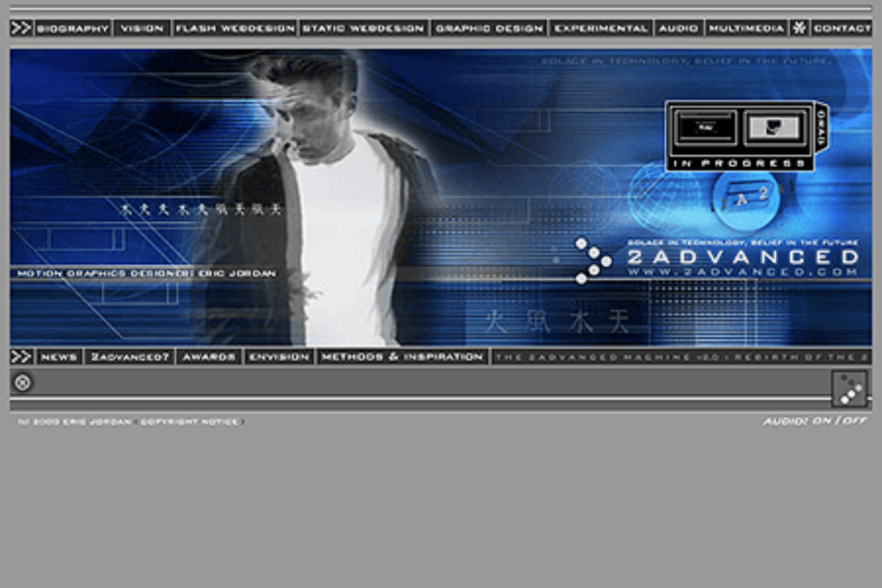882x588 pixels.
Task: Open the Vision menu item
Action: click(141, 28)
